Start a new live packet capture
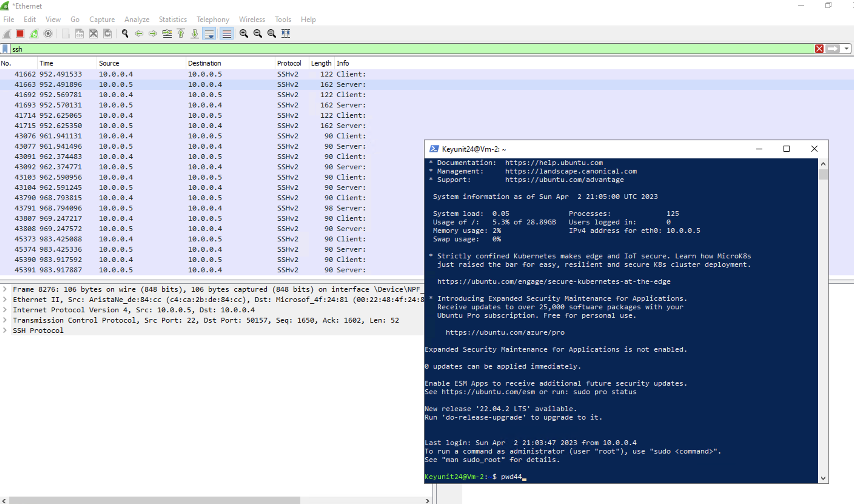This screenshot has height=504, width=854. [x=7, y=34]
